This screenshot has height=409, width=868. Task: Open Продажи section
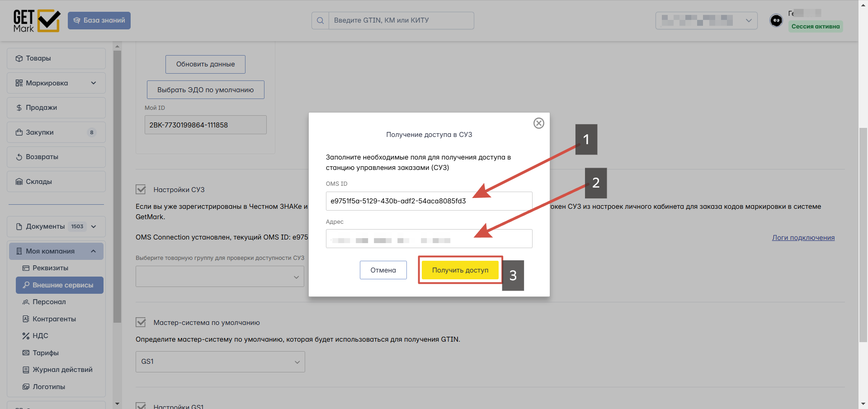click(x=57, y=108)
